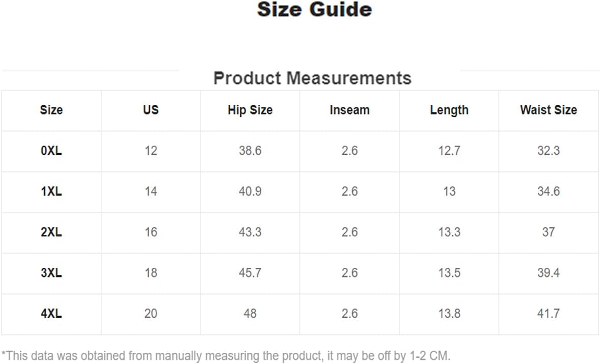Image resolution: width=600 pixels, height=364 pixels.
Task: Click the manual measurement disclaimer note
Action: coord(226,356)
